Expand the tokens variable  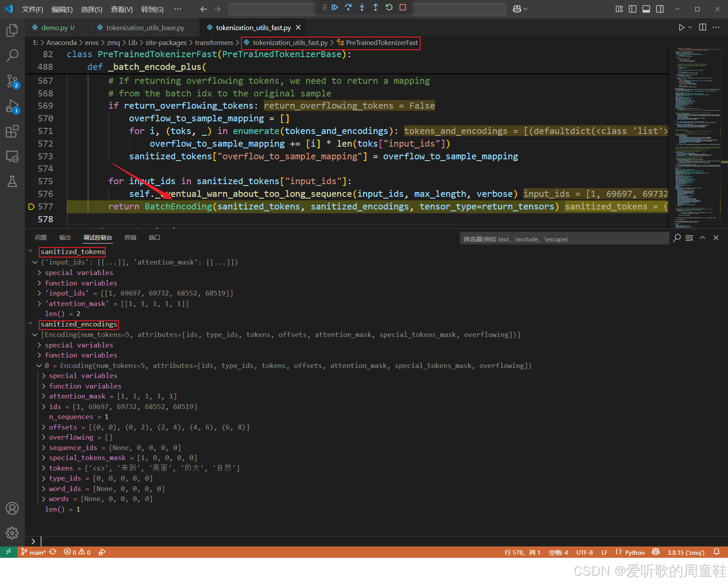coord(43,468)
